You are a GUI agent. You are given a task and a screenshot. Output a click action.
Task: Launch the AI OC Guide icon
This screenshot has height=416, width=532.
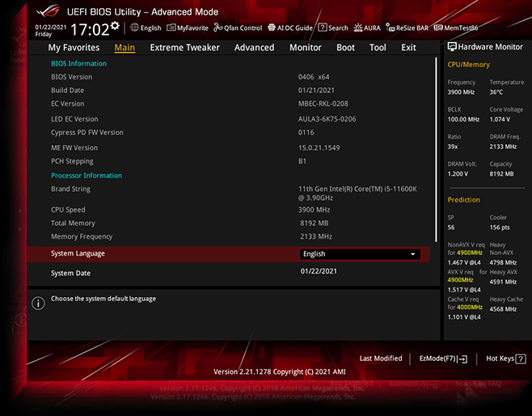(x=272, y=28)
